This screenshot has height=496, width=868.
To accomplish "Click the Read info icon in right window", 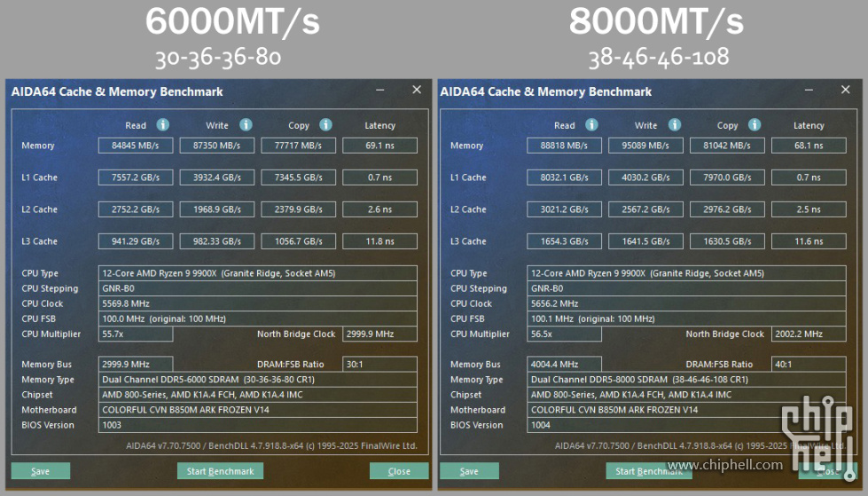I will pyautogui.click(x=591, y=125).
